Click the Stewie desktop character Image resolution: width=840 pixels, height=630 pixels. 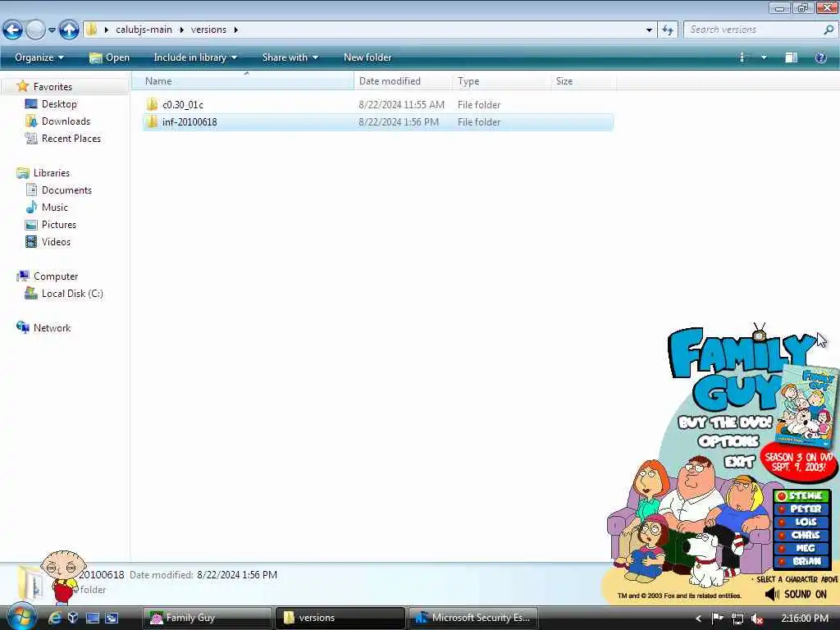pyautogui.click(x=62, y=577)
